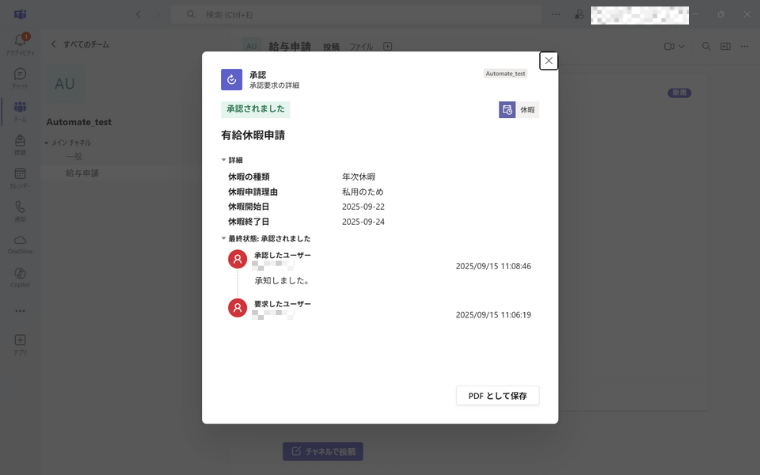
Task: Click the PDF として保存 button
Action: (497, 396)
